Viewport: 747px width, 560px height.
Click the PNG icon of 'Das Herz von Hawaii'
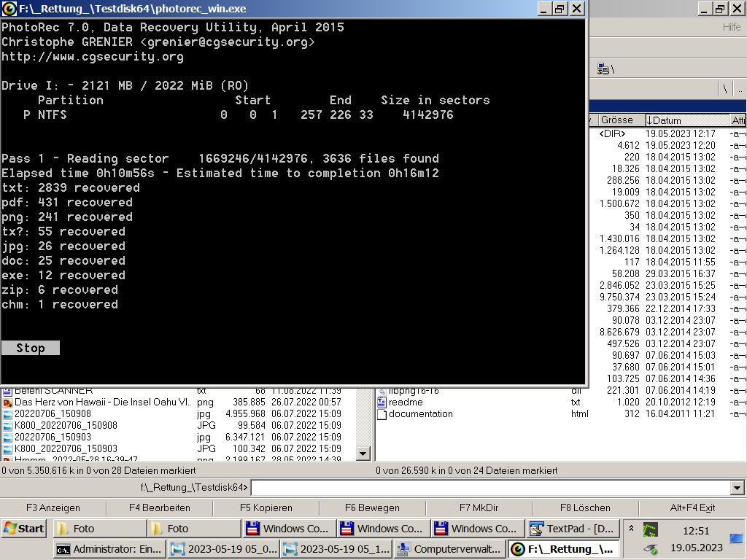pos(7,402)
